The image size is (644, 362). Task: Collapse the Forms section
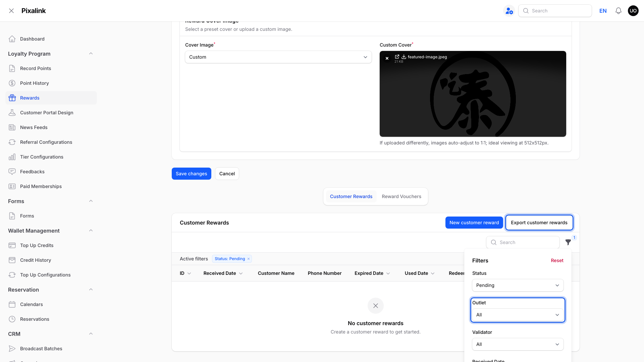[x=91, y=201]
